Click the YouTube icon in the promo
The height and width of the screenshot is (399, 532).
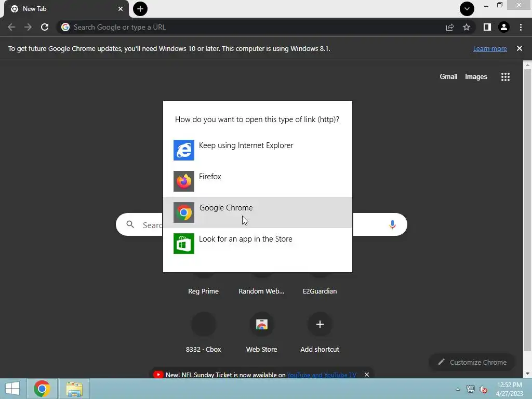(158, 375)
